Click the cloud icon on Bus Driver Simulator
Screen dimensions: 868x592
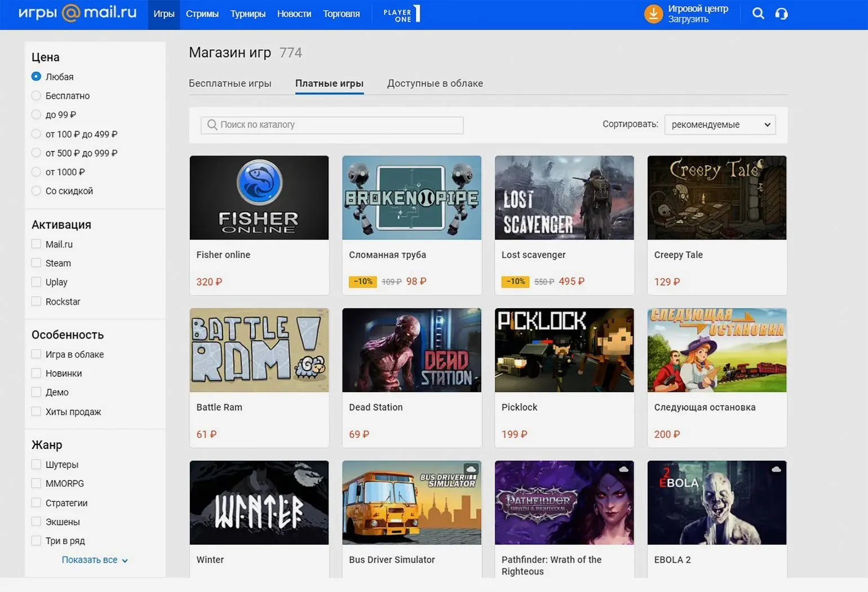click(471, 469)
